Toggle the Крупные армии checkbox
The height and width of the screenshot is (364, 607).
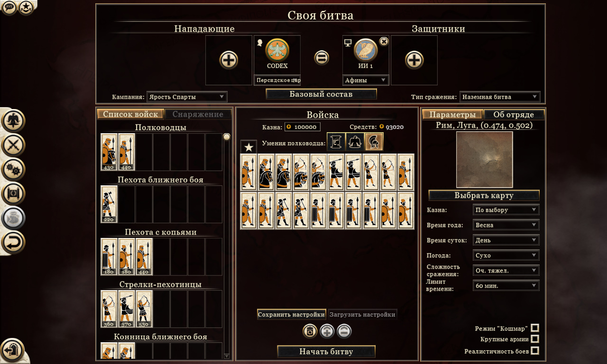[535, 339]
